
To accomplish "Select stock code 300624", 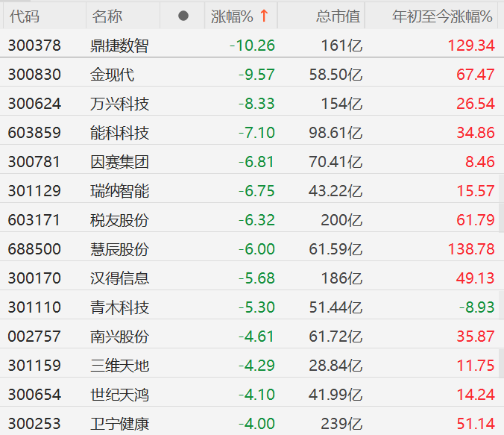I will pyautogui.click(x=34, y=104).
